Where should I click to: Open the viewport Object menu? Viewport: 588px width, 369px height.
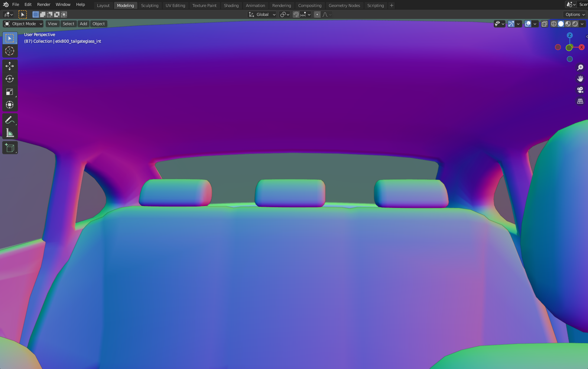tap(99, 24)
